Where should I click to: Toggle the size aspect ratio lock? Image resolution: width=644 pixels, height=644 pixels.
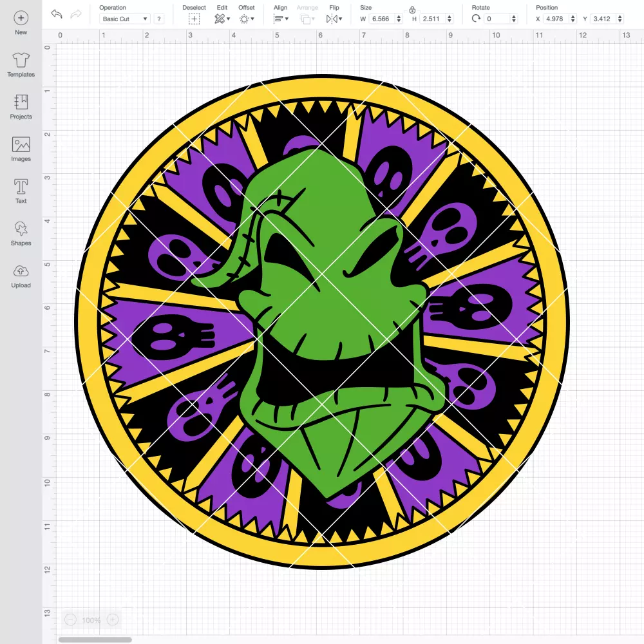coord(412,10)
